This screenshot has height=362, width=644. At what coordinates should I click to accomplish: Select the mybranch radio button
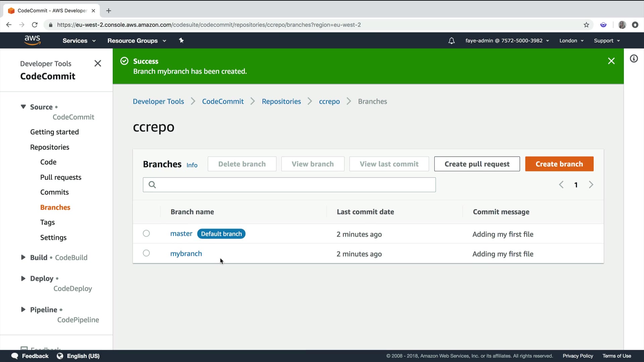click(146, 253)
